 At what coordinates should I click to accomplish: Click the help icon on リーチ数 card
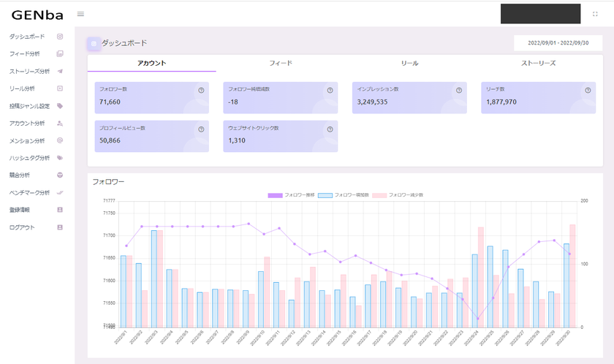click(588, 91)
